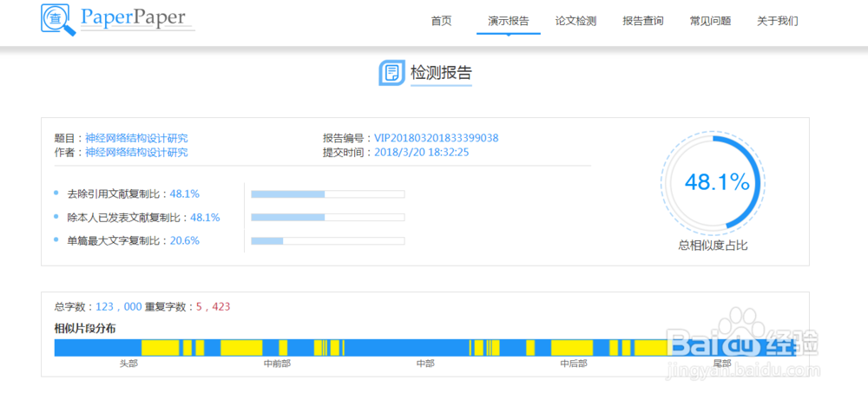Click title value 神经网络结构设计研究 beside 题目
Image resolution: width=868 pixels, height=400 pixels.
(x=136, y=138)
